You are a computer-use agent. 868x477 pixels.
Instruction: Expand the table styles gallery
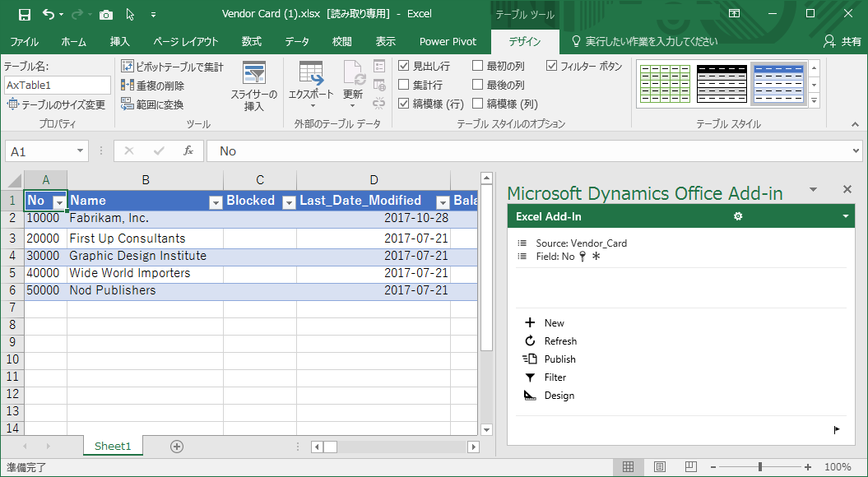pos(814,100)
